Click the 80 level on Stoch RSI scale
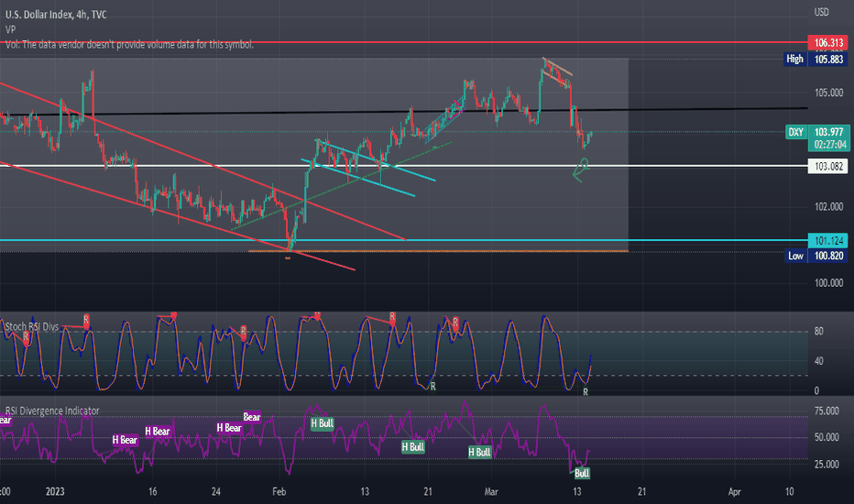This screenshot has width=854, height=504. click(818, 332)
